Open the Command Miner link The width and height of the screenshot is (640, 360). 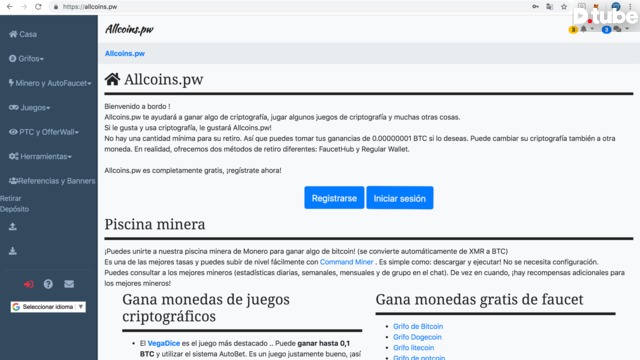click(x=347, y=262)
